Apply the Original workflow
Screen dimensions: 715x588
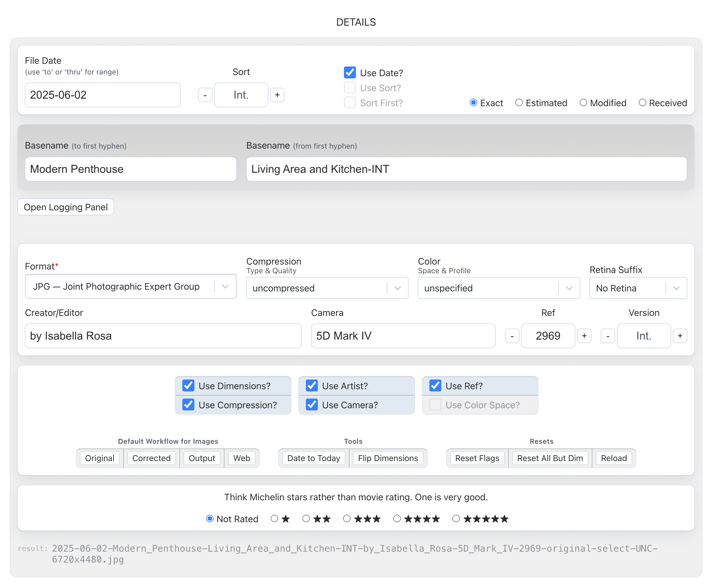[x=100, y=458]
